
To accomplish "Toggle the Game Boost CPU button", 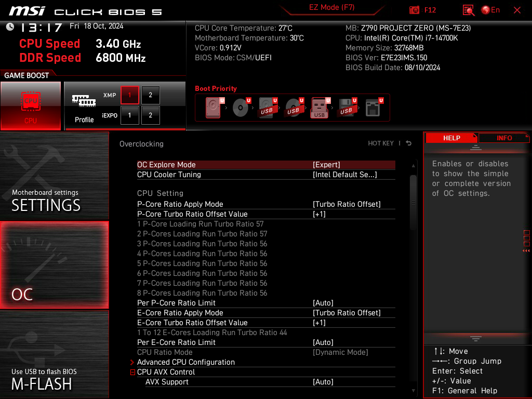I will [x=31, y=106].
